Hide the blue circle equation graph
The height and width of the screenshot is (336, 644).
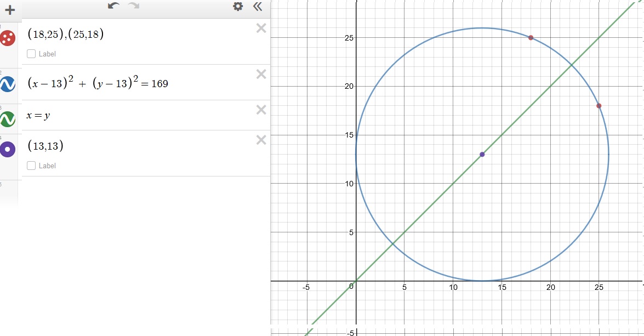(8, 84)
